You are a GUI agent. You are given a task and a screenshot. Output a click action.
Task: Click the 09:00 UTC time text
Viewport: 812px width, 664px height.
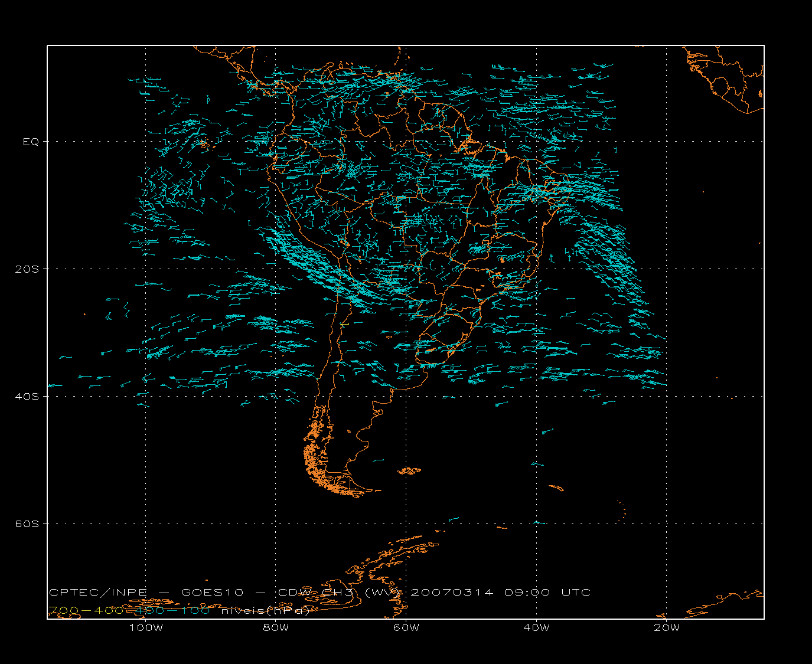[547, 593]
